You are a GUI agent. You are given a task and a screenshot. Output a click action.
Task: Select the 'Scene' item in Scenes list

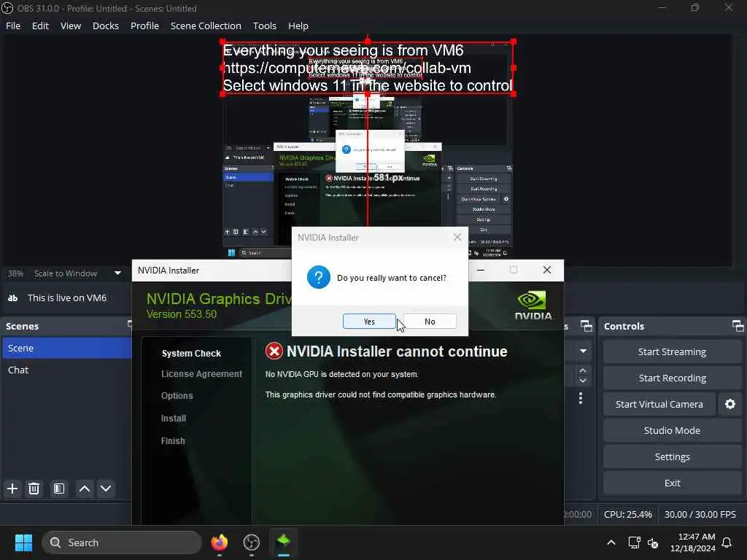(67, 348)
